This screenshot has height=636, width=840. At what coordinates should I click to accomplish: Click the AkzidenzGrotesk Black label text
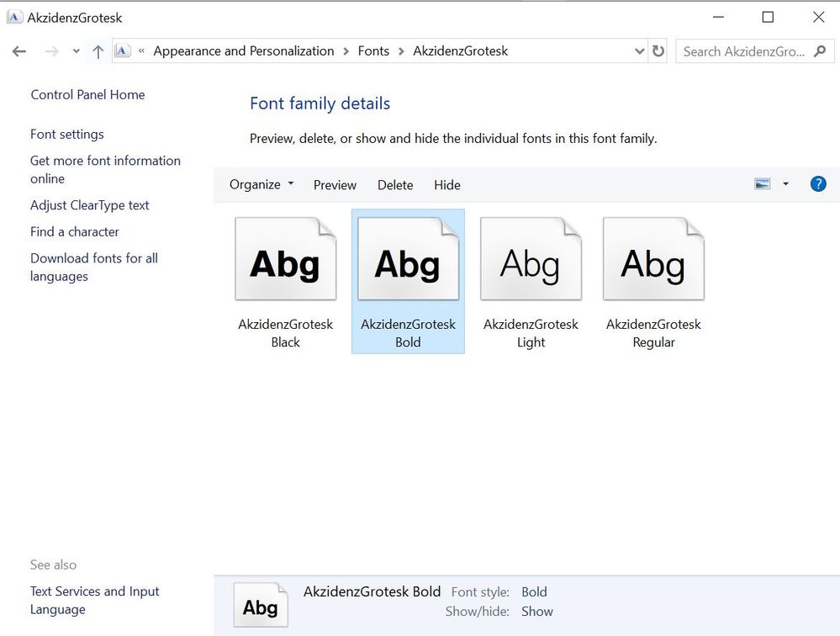pyautogui.click(x=286, y=333)
